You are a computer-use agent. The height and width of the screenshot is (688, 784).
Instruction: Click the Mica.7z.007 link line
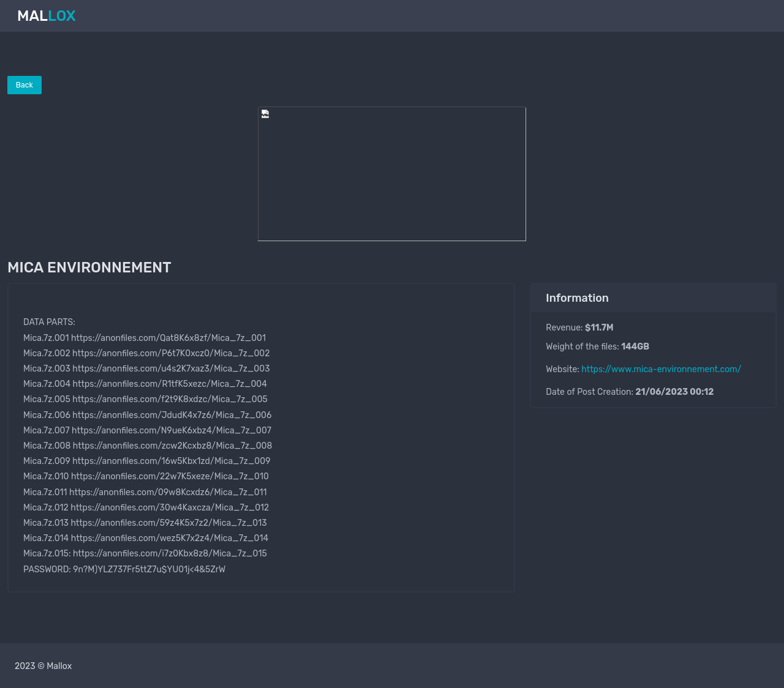147,430
